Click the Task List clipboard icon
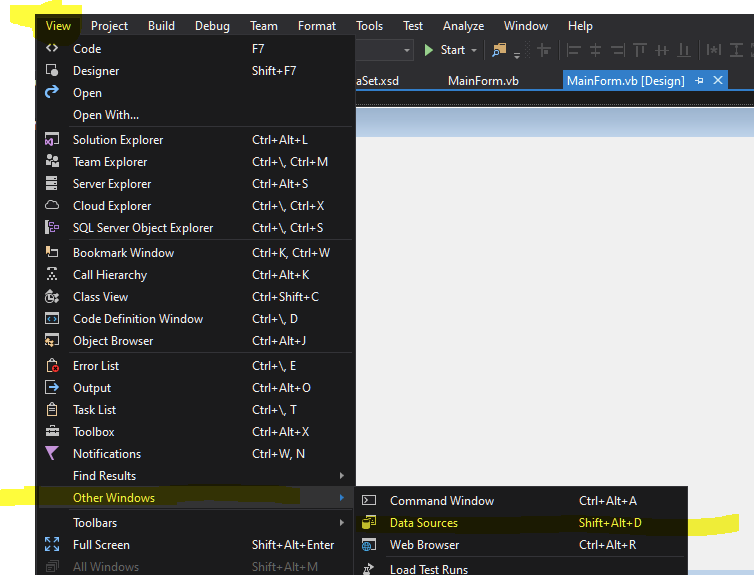The image size is (754, 575). (x=52, y=409)
